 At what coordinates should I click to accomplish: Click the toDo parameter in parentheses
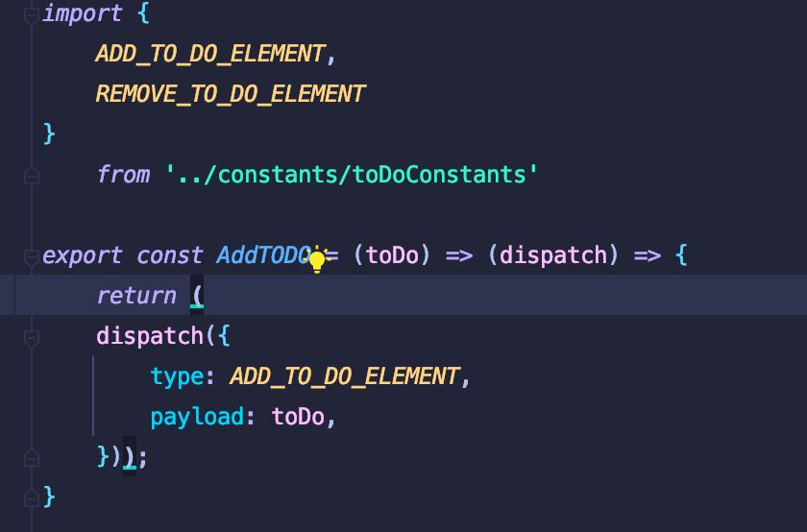pyautogui.click(x=392, y=255)
